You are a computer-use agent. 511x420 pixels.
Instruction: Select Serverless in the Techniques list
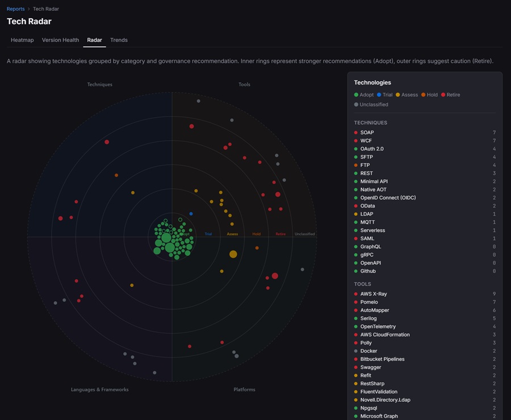point(425,230)
